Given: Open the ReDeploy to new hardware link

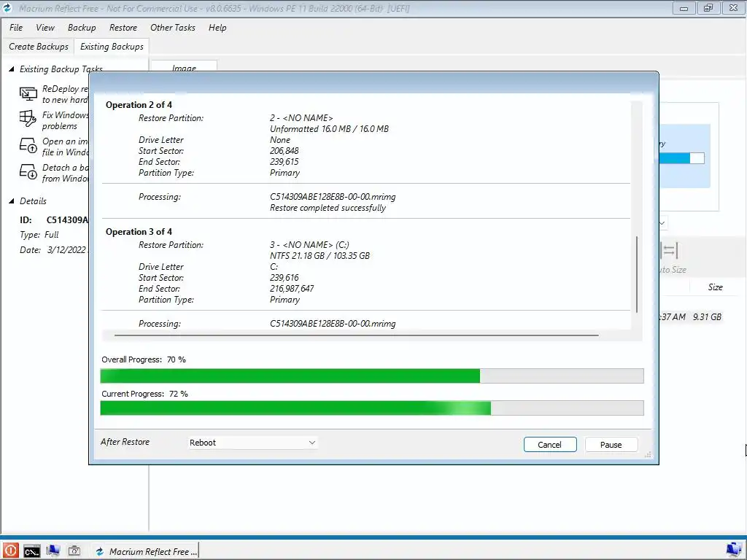Looking at the screenshot, I should point(65,94).
